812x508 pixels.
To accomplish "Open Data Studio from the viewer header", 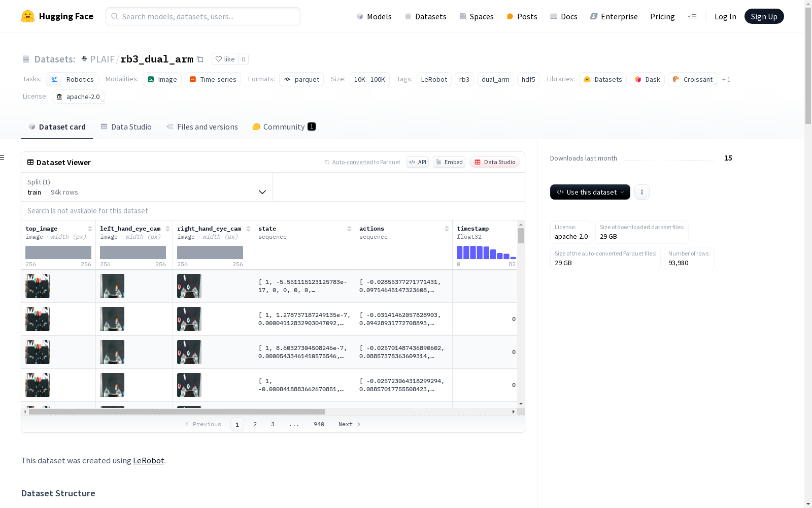I will (495, 162).
